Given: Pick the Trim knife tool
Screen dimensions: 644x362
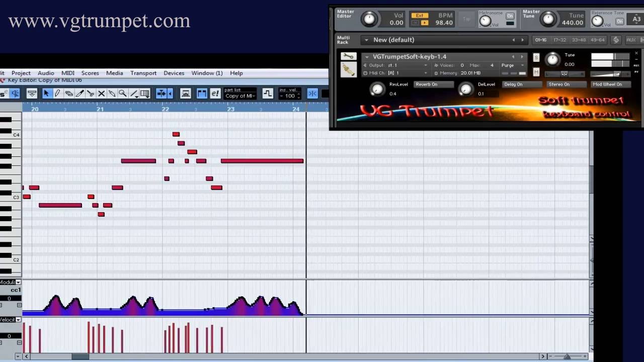Looking at the screenshot, I should coord(79,94).
